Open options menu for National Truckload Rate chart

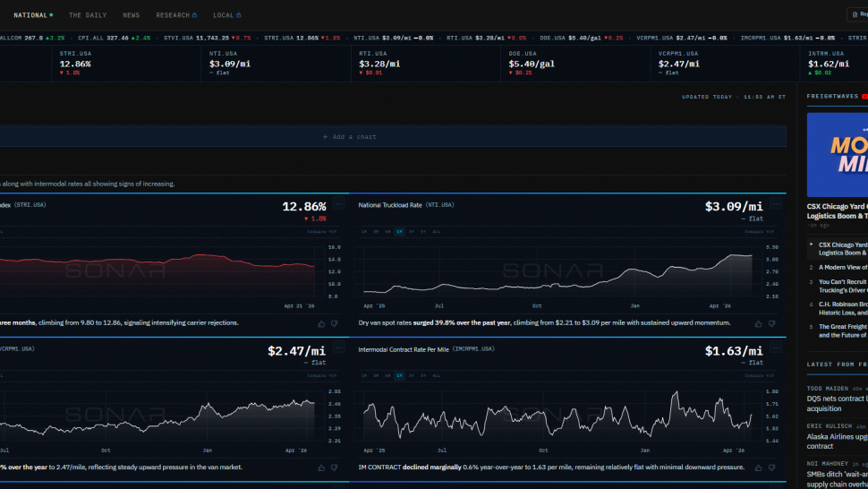click(x=776, y=204)
